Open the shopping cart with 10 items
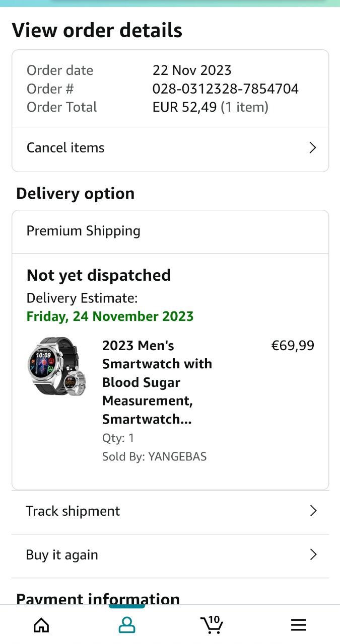This screenshot has height=644, width=340. click(212, 624)
